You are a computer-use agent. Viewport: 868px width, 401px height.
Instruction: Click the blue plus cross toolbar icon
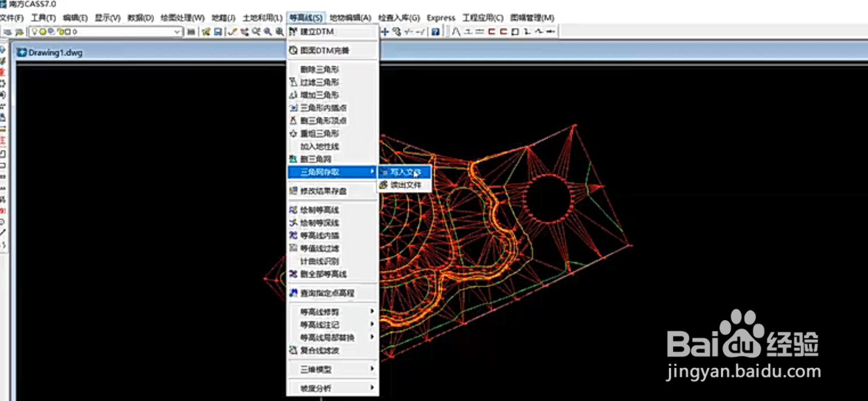385,32
